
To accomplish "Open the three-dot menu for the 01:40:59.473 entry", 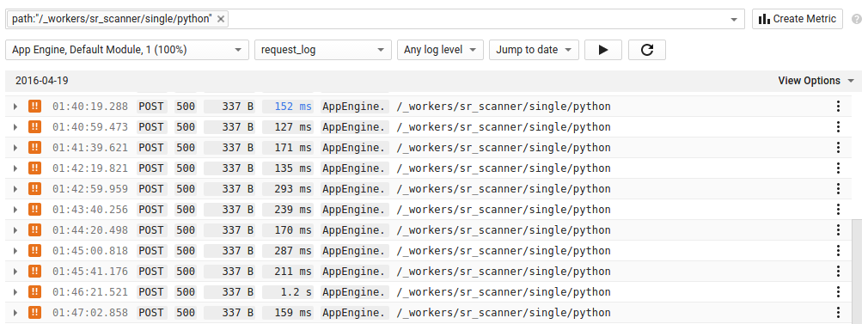I will (839, 127).
